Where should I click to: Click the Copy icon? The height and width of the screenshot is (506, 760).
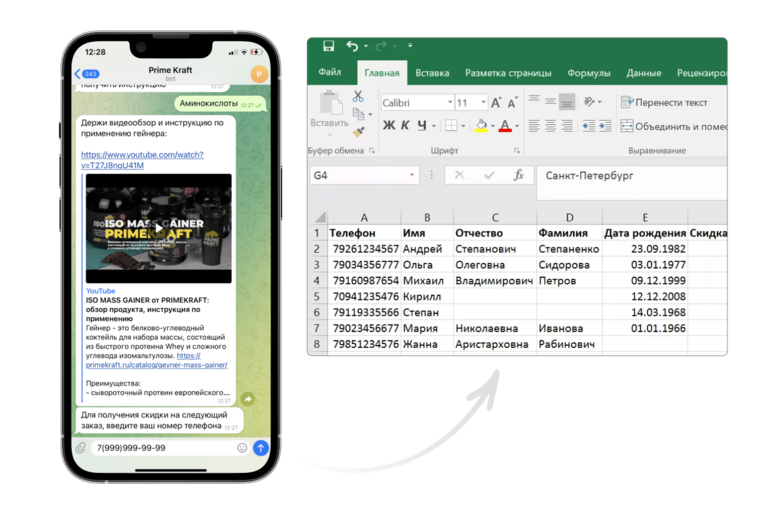pos(358,114)
